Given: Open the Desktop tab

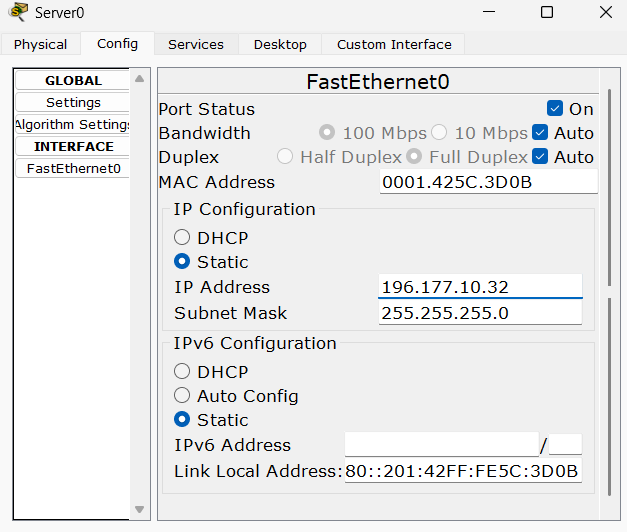Looking at the screenshot, I should (x=280, y=45).
